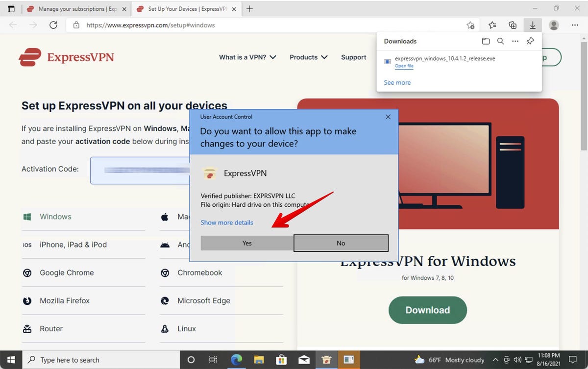This screenshot has height=369, width=588.
Task: Expand Products navigation dropdown
Action: pos(308,57)
